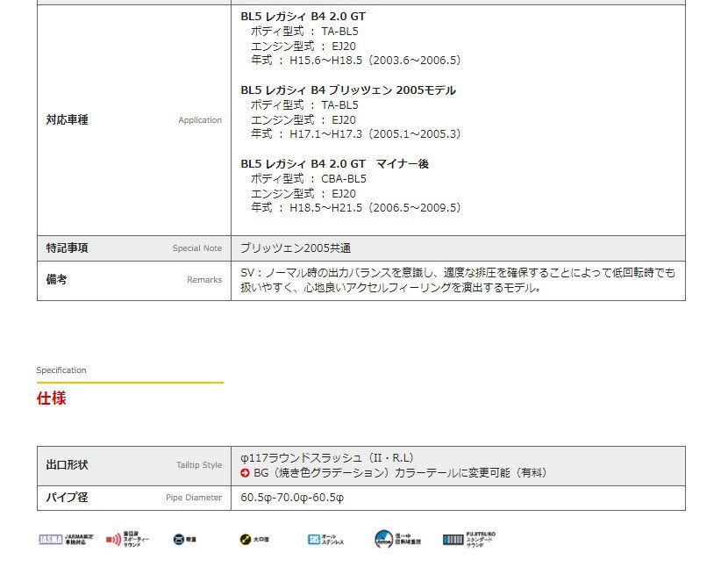Click the マイナー後 model heading

click(334, 164)
